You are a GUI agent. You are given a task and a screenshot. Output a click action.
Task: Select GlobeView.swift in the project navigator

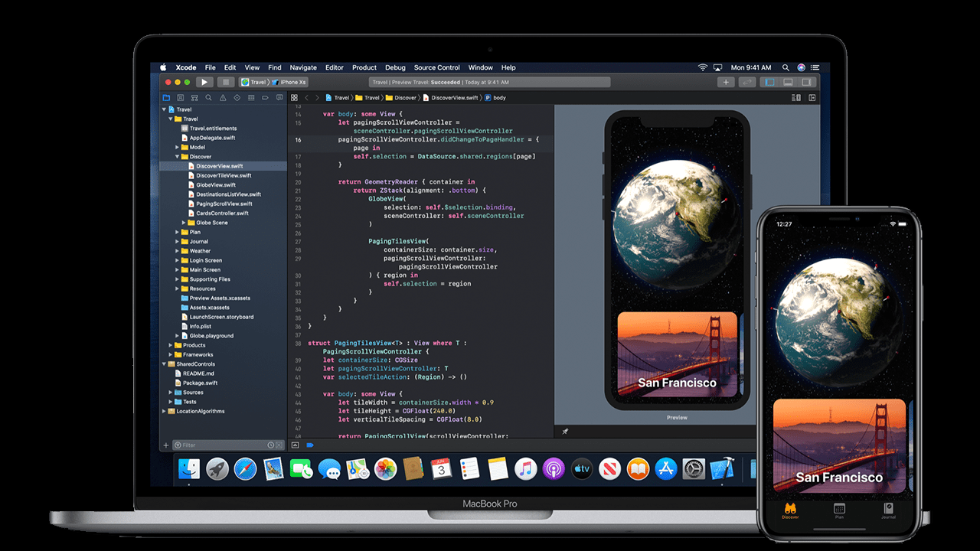click(x=215, y=185)
